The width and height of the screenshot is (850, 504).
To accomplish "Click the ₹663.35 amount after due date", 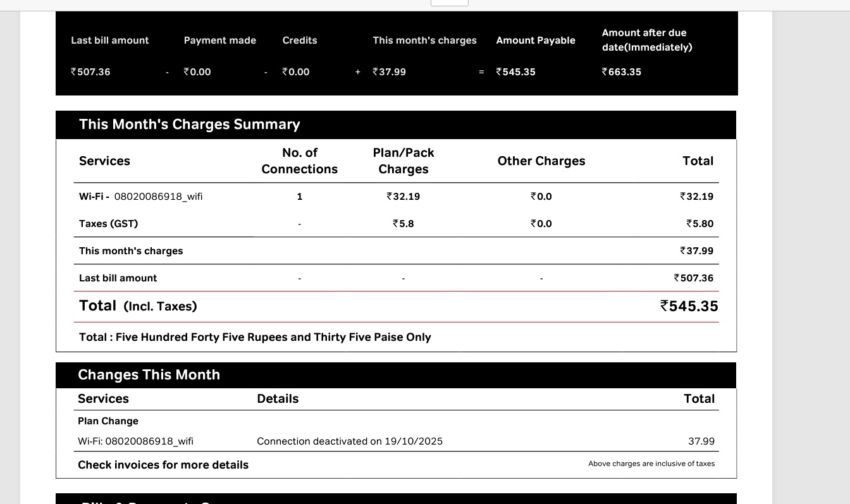I will [621, 72].
